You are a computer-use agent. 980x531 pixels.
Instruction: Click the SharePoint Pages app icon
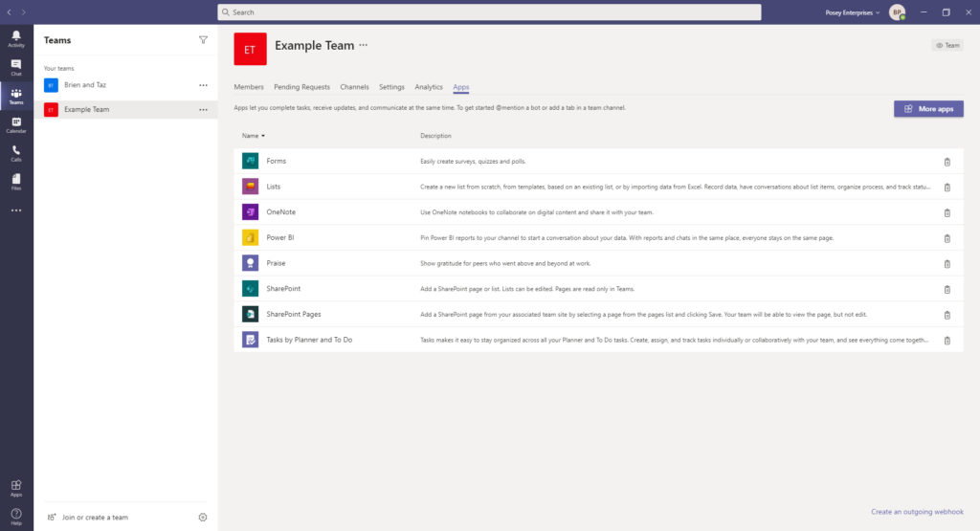tap(250, 314)
